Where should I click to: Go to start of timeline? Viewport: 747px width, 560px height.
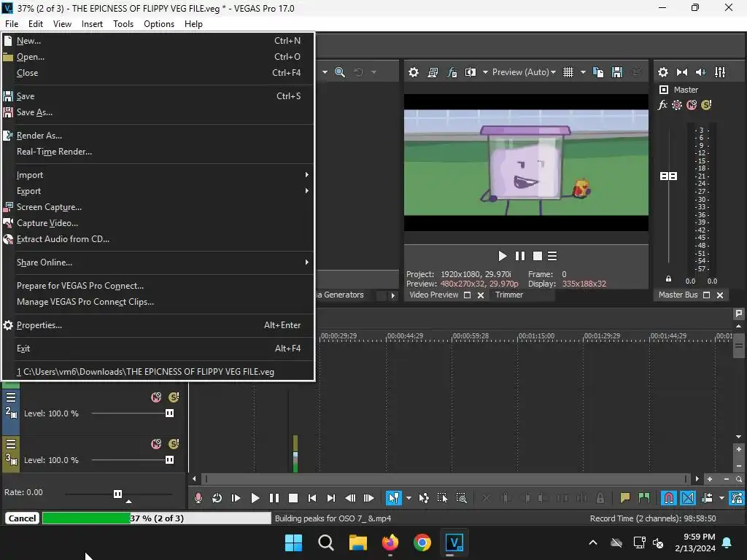312,498
